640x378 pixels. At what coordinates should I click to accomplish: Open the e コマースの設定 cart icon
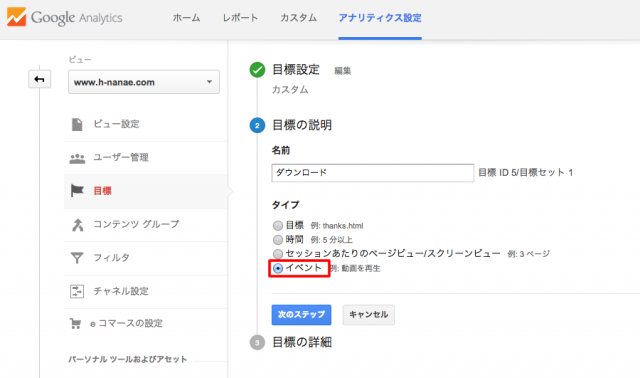point(76,324)
